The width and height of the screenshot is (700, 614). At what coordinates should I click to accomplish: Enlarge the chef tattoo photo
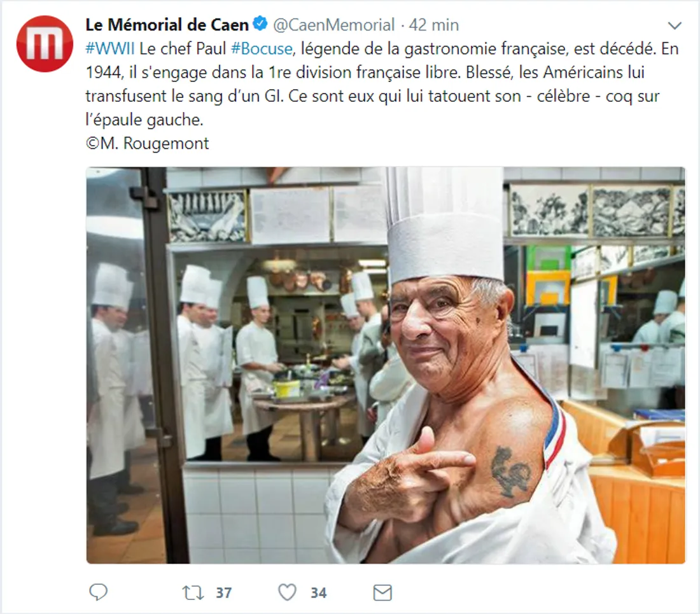[x=386, y=365]
